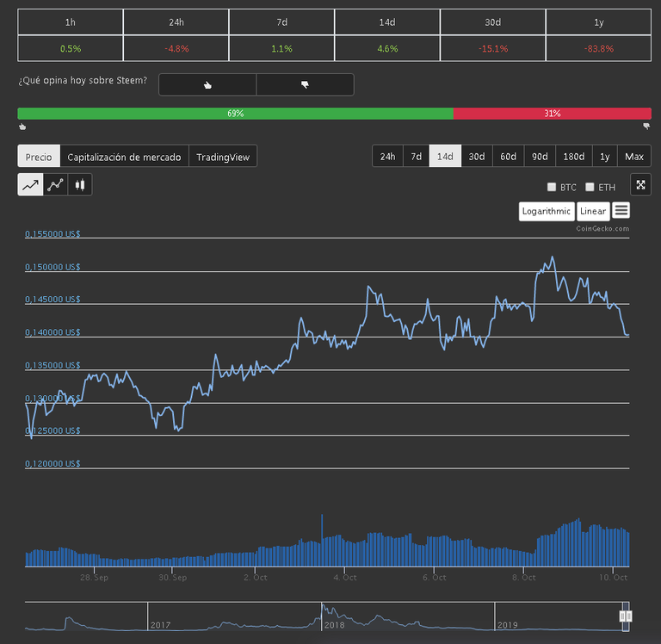Click the 6. Oct date label
Viewport: 661px width, 644px height.
(434, 578)
